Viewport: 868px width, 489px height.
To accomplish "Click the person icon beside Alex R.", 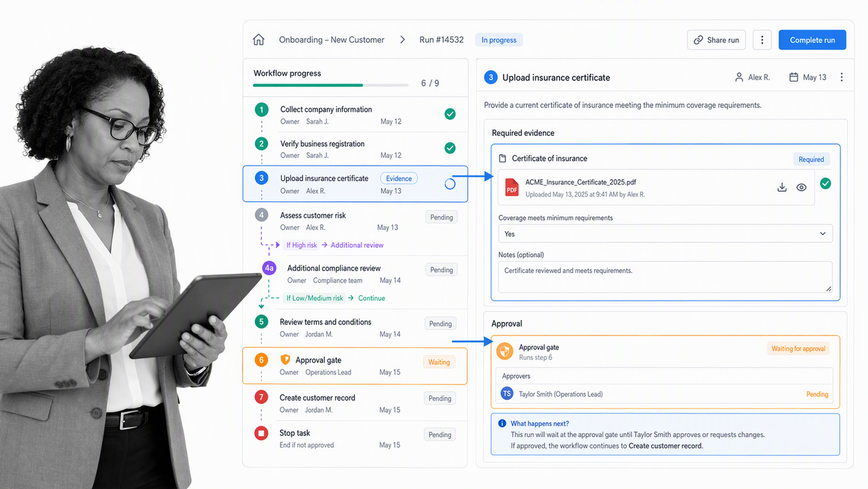I will [739, 77].
